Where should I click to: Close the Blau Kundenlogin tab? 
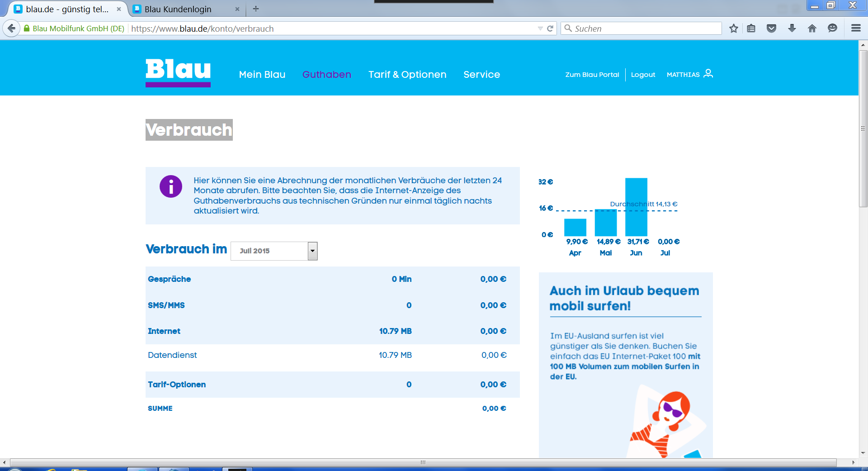[x=237, y=9]
